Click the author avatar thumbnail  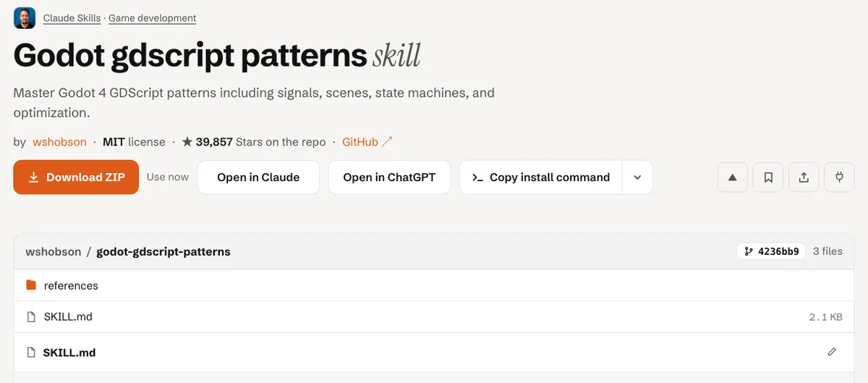click(x=25, y=18)
